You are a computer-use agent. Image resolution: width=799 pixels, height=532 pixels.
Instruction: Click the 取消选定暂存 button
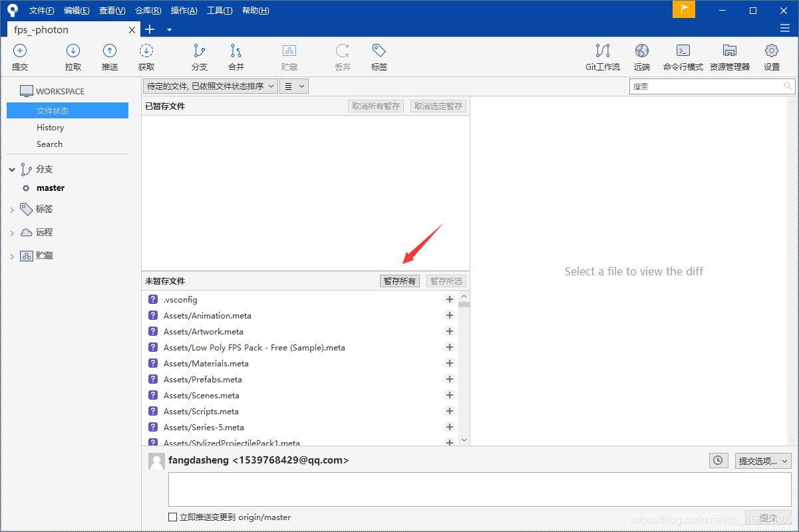point(438,106)
